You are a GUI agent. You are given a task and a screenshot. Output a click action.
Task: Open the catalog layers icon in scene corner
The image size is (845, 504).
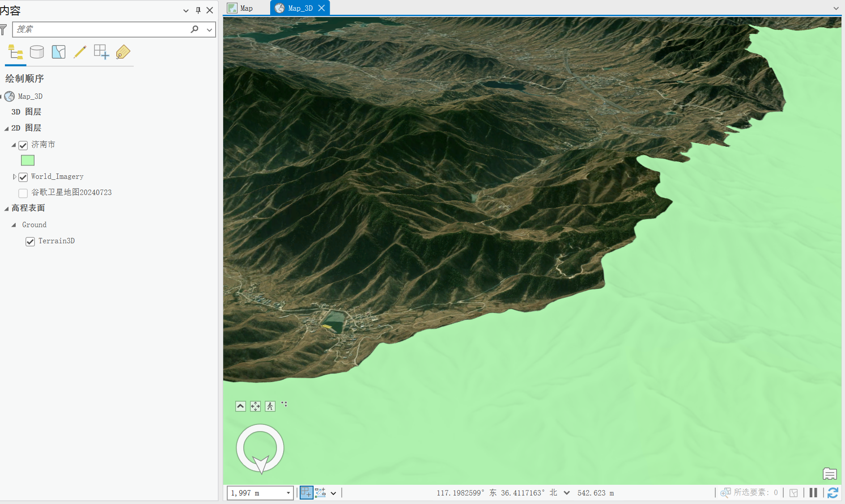pyautogui.click(x=830, y=474)
